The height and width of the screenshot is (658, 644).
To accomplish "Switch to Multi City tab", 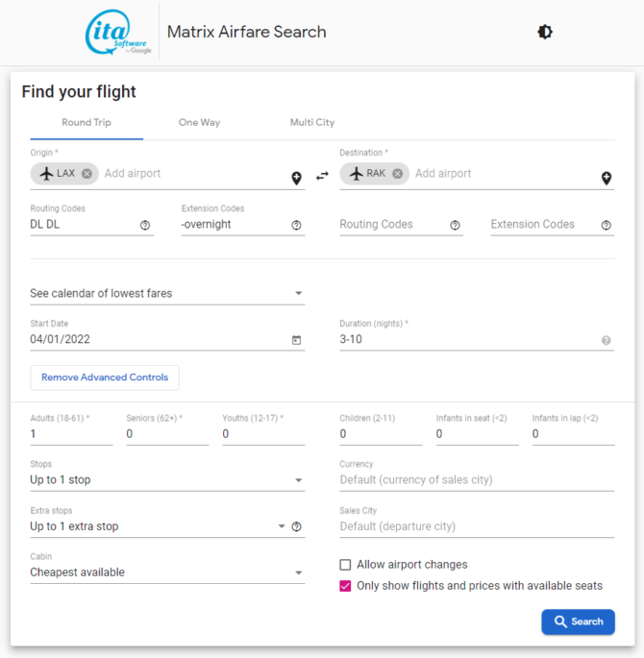I will [312, 123].
